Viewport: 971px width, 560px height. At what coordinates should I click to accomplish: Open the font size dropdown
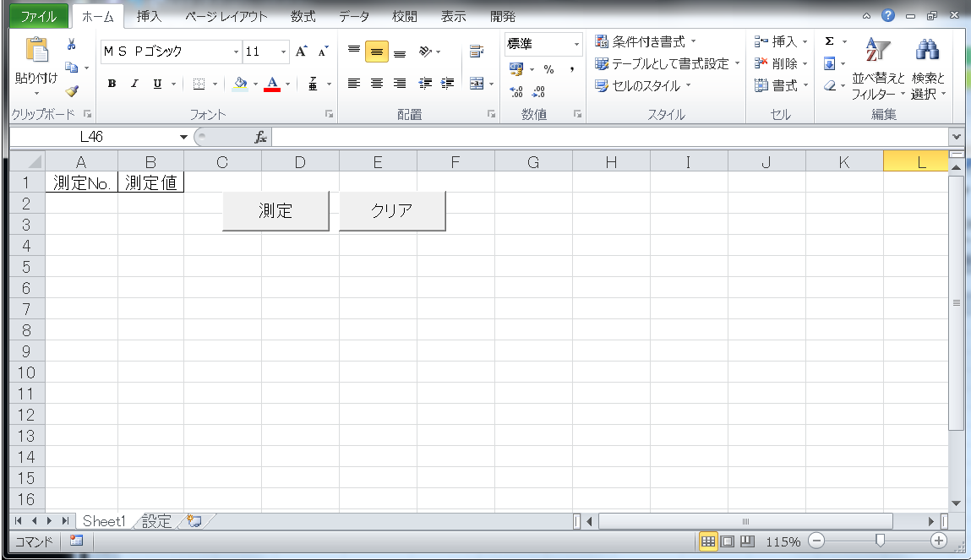tap(281, 52)
